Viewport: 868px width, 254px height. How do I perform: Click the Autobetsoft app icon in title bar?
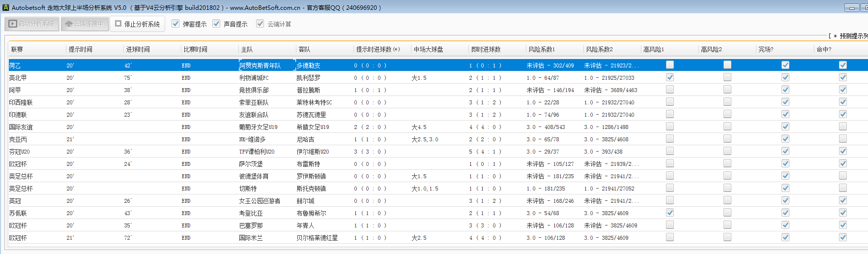pos(6,7)
